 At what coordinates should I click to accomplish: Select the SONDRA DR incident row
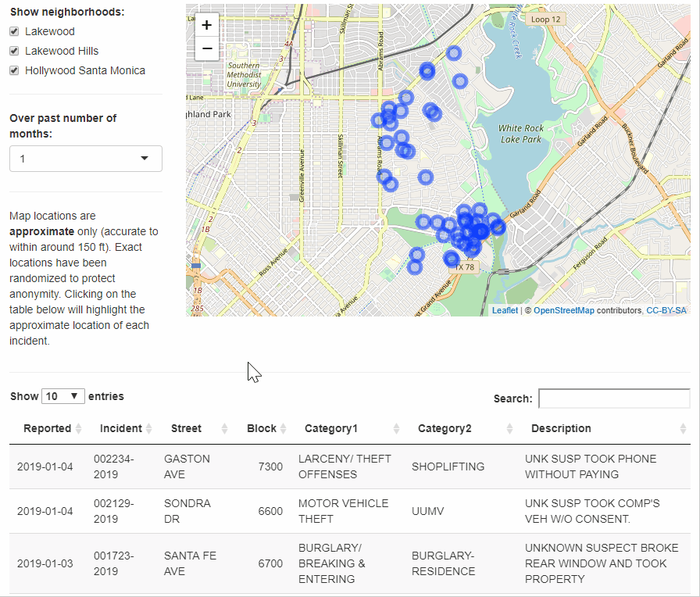pos(350,511)
